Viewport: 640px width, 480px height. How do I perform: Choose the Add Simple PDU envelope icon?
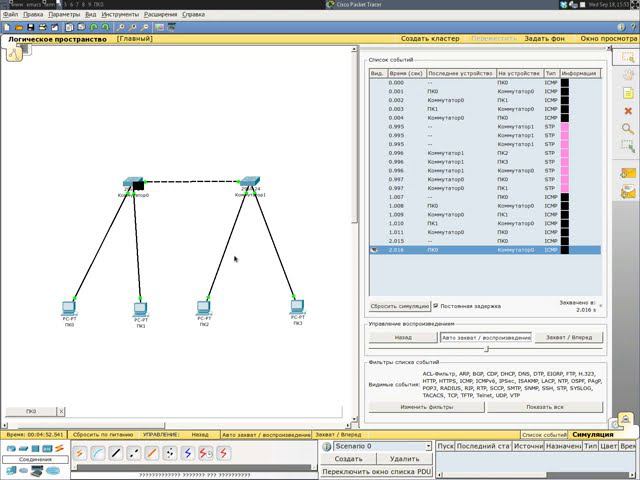tap(628, 172)
